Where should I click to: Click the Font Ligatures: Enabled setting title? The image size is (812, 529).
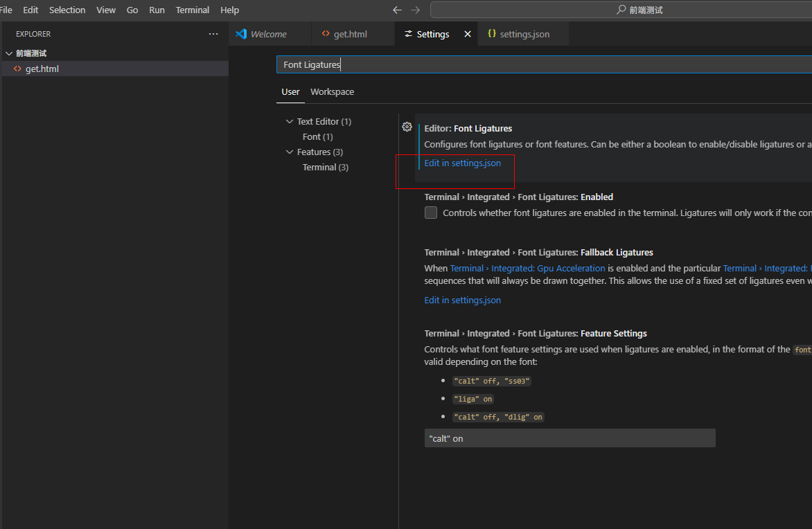518,197
